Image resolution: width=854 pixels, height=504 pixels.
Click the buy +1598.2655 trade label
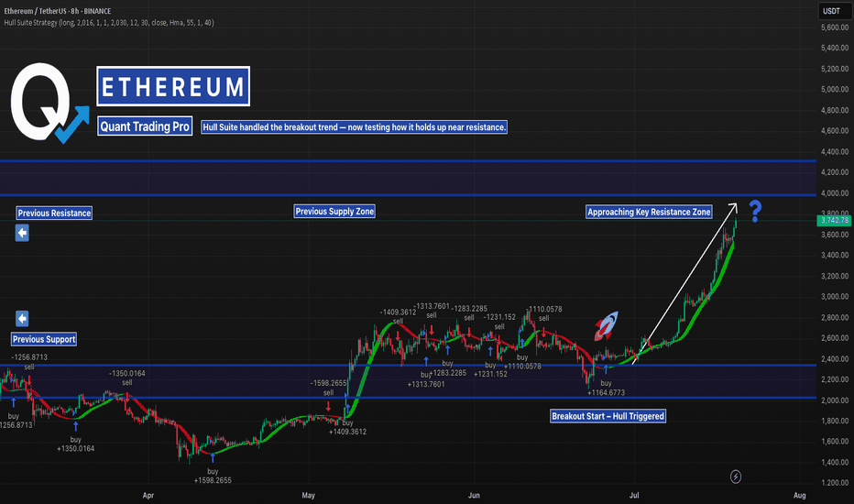coord(213,476)
